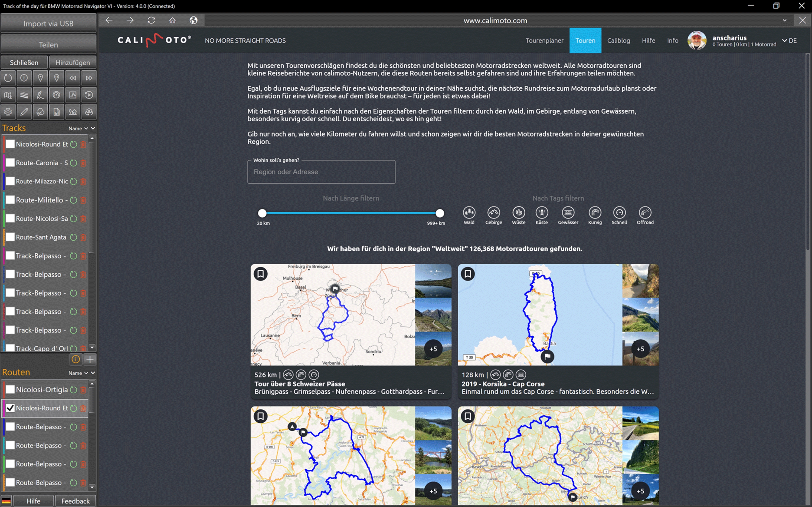Select the pencil edit tool

click(24, 112)
